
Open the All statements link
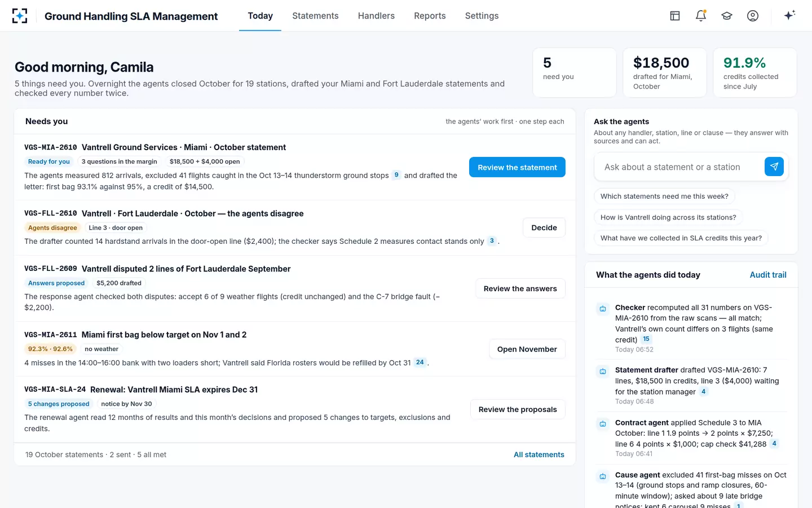click(x=539, y=454)
